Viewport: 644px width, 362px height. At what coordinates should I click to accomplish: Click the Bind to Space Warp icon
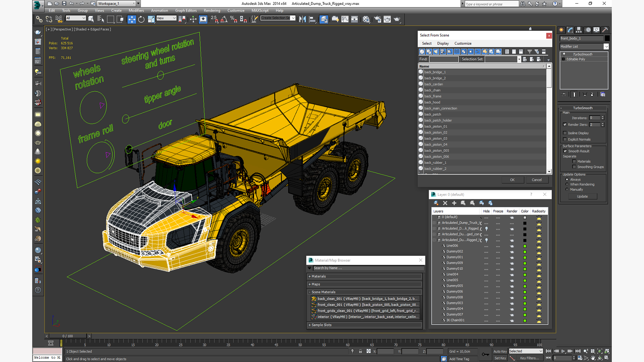tap(59, 19)
